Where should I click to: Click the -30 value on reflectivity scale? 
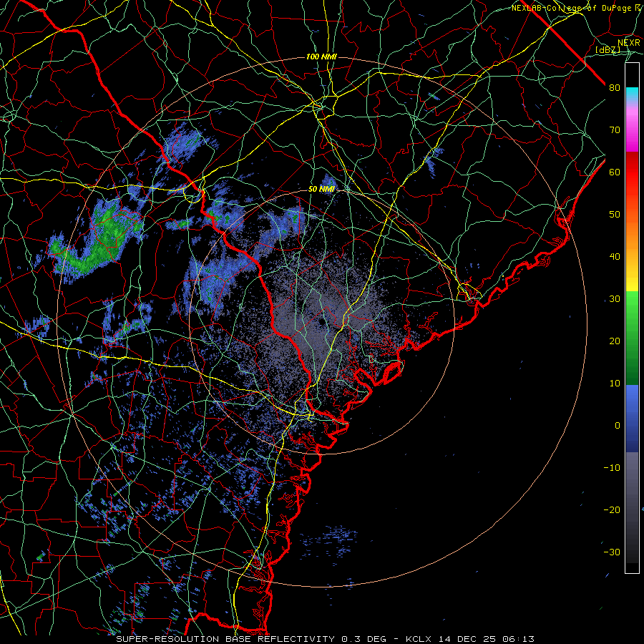pos(612,552)
